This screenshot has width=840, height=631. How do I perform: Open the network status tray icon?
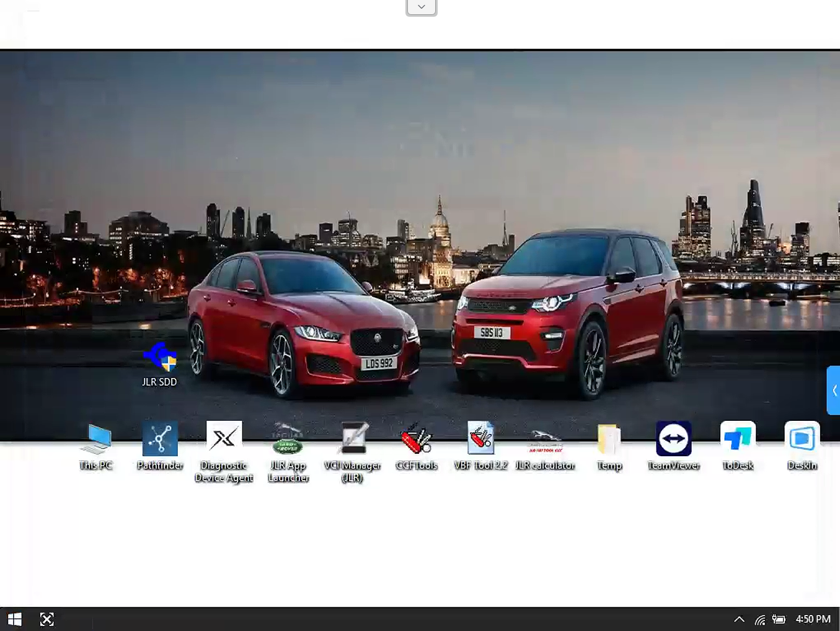[x=760, y=619]
